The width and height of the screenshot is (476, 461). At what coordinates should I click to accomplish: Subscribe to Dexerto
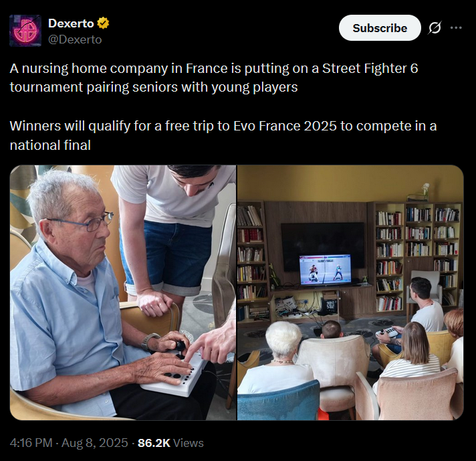coord(380,28)
